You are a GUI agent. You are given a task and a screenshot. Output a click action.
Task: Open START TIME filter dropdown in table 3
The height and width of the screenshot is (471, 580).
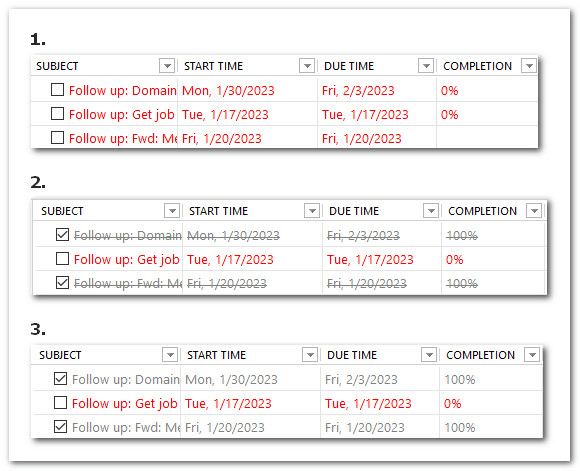point(310,355)
